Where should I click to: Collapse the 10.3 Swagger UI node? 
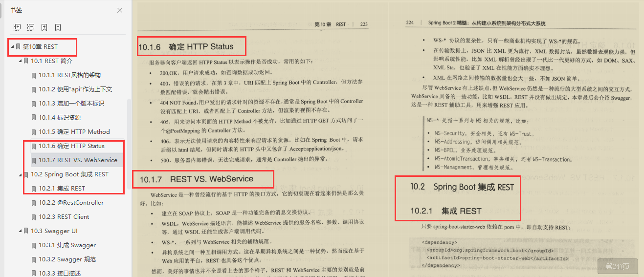(x=20, y=231)
